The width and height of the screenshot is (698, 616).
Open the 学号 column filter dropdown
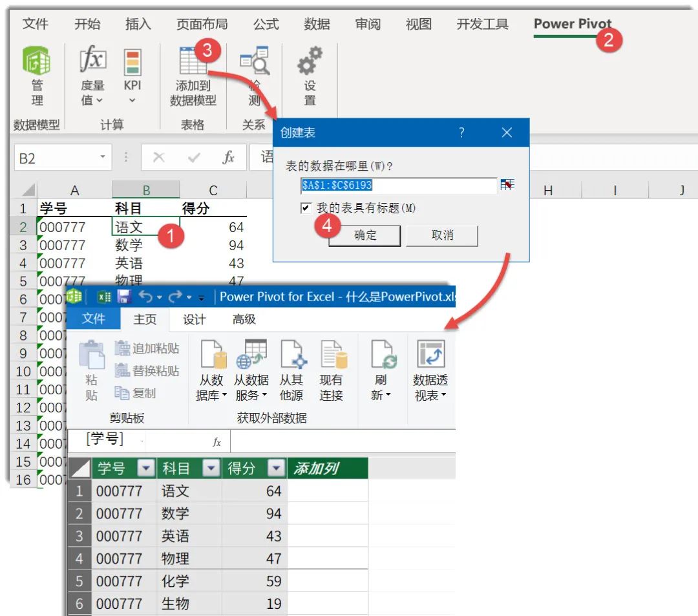click(x=146, y=468)
